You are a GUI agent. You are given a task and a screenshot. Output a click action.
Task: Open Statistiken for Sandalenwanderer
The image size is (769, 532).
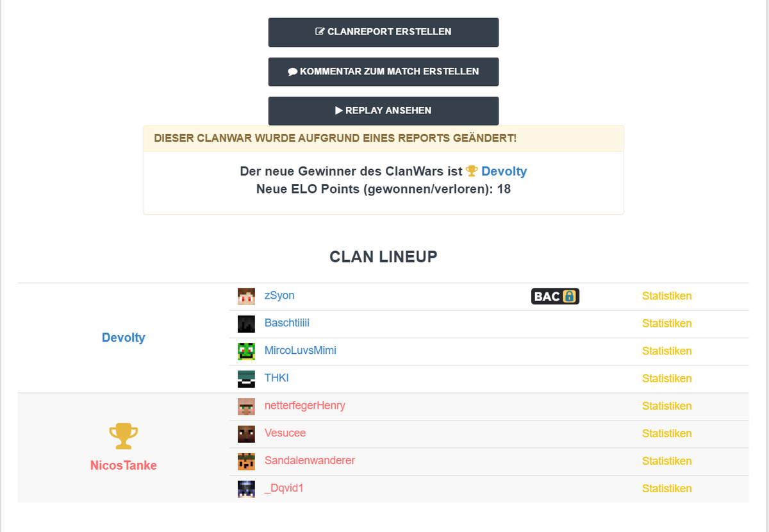click(x=667, y=461)
